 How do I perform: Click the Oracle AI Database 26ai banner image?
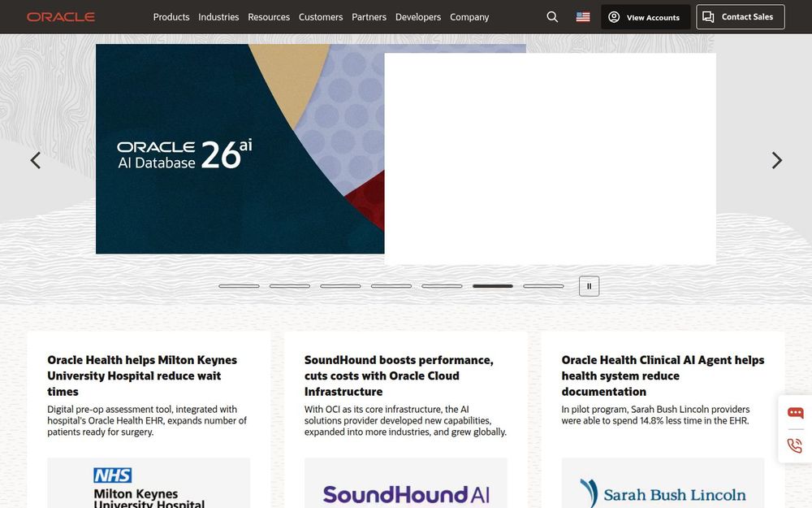click(x=240, y=149)
